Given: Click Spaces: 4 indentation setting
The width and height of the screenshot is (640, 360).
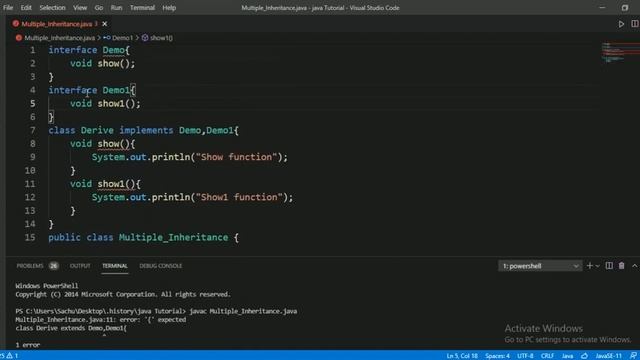Looking at the screenshot, I should click(497, 356).
